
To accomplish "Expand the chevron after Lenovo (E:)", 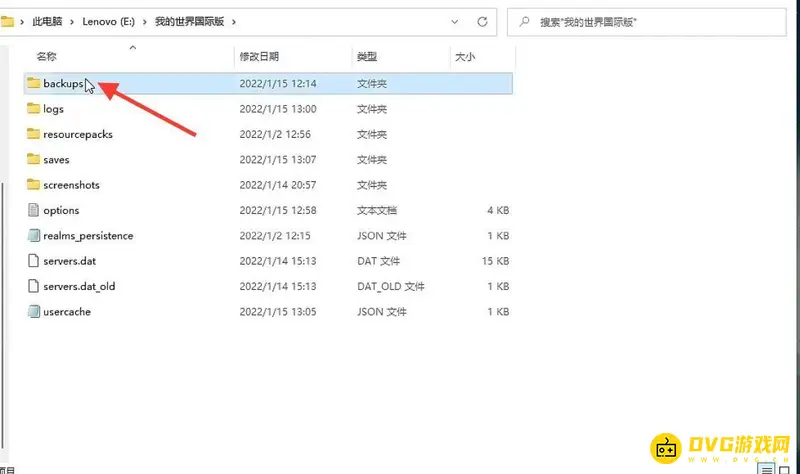I will [141, 21].
